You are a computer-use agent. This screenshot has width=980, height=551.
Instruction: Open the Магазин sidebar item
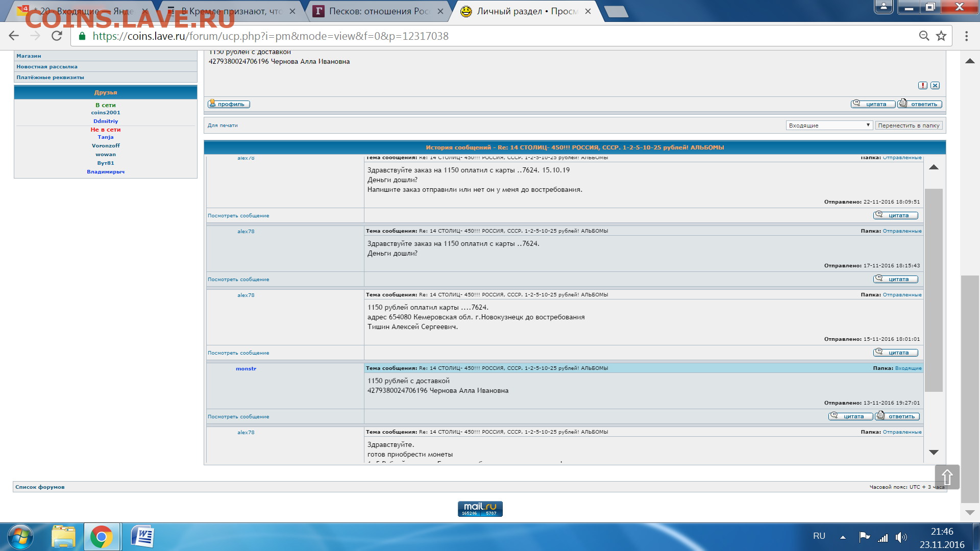(29, 56)
